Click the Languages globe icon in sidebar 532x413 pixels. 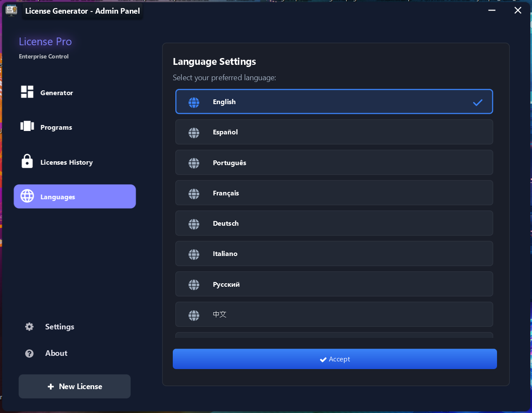(27, 196)
